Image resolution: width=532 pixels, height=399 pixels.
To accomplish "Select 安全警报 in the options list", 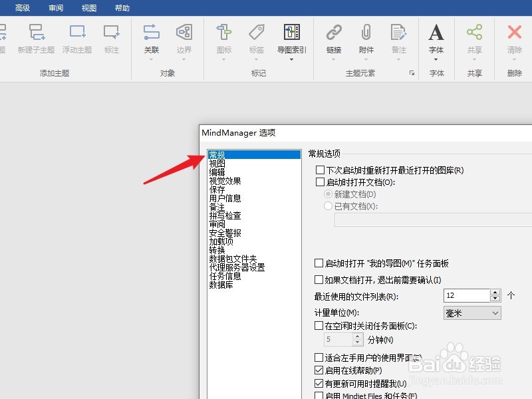I will [254, 233].
